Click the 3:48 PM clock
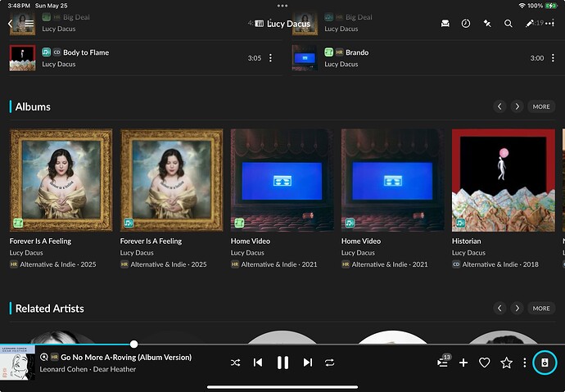This screenshot has height=392, width=565. 19,6
